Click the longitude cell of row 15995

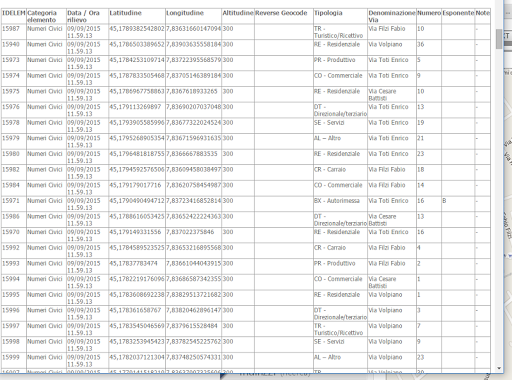[x=193, y=298]
